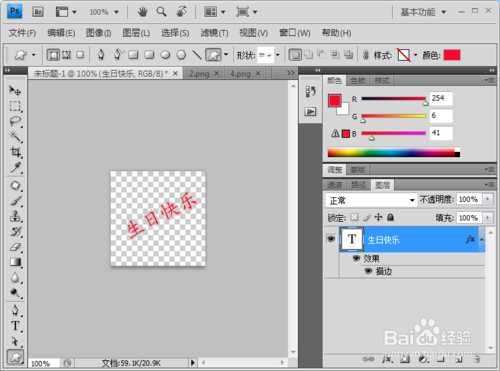Select the Lasso tool

tap(15, 122)
